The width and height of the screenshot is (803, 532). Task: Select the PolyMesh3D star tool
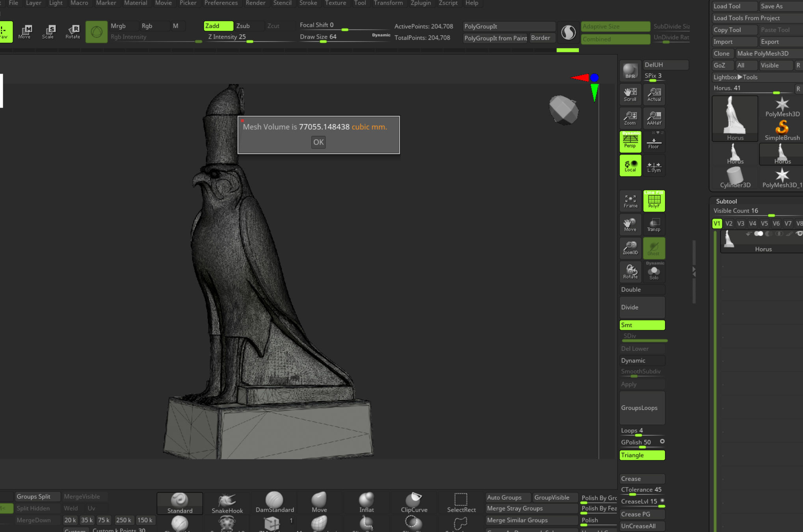[x=782, y=106]
